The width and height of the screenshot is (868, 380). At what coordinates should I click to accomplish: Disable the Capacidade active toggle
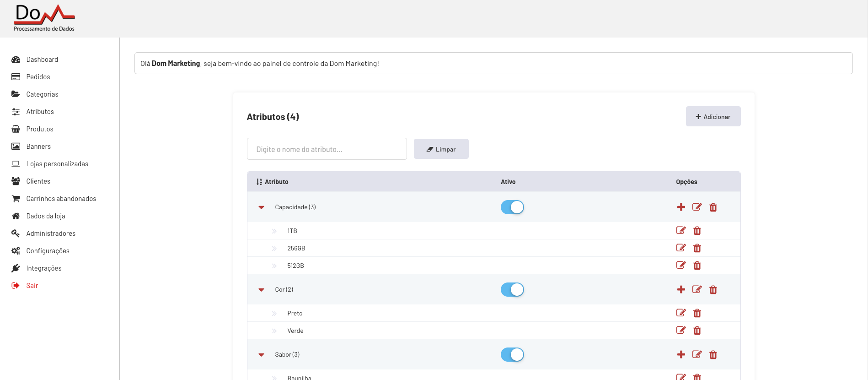pos(512,207)
